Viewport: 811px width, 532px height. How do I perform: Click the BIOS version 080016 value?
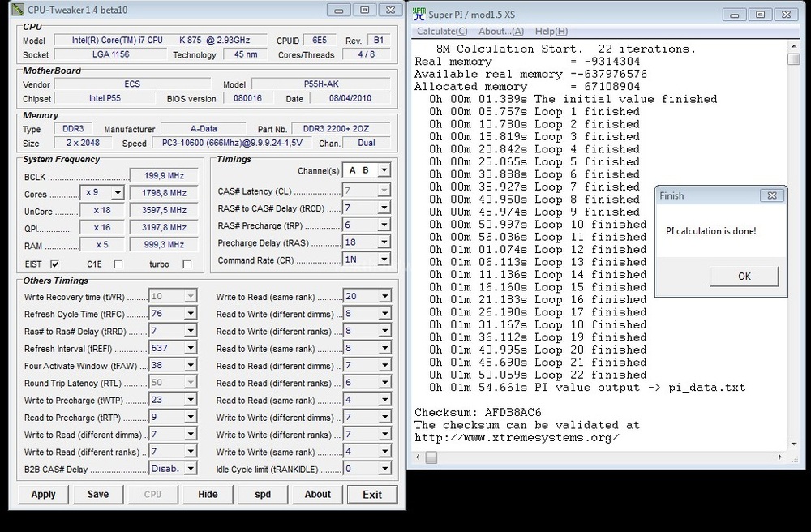[x=247, y=98]
